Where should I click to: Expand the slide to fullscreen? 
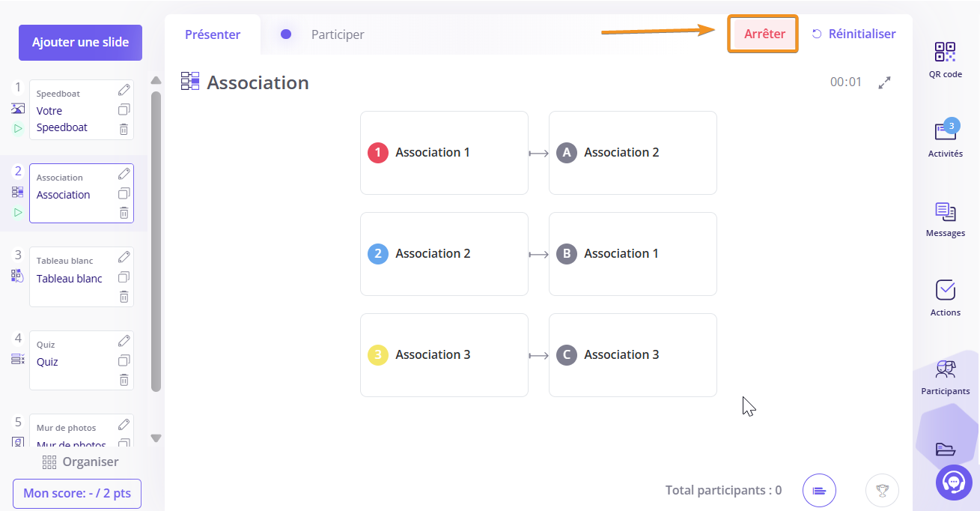click(885, 82)
